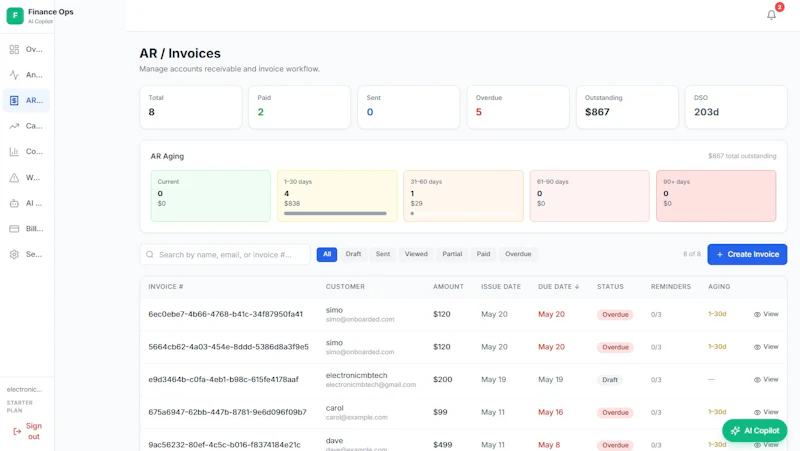The width and height of the screenshot is (800, 451).
Task: Click the Sign out link
Action: [34, 431]
